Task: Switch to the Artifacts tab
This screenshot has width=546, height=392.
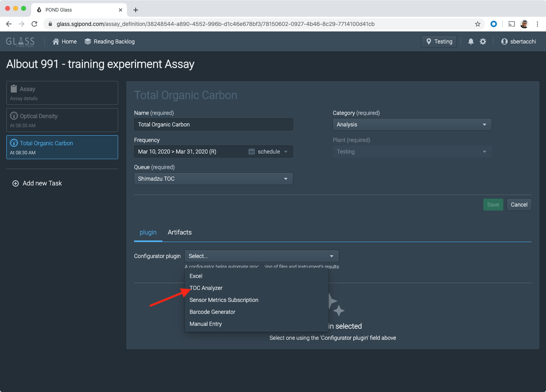Action: click(x=180, y=232)
